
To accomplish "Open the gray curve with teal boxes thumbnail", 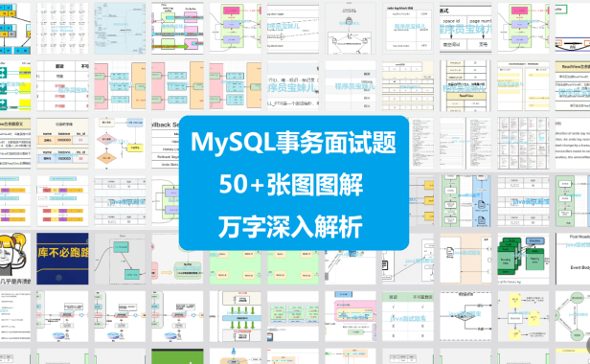I will (x=120, y=259).
